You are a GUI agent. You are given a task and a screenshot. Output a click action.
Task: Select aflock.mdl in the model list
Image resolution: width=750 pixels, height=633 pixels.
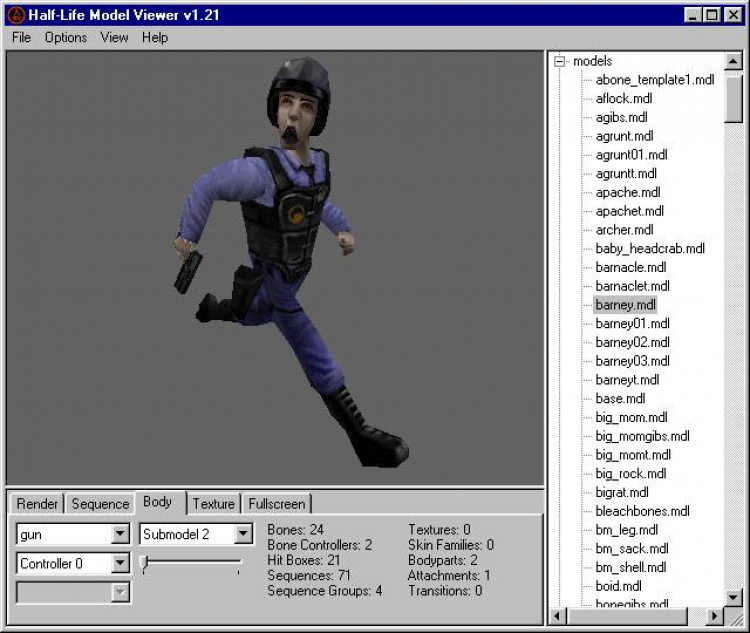[x=624, y=99]
